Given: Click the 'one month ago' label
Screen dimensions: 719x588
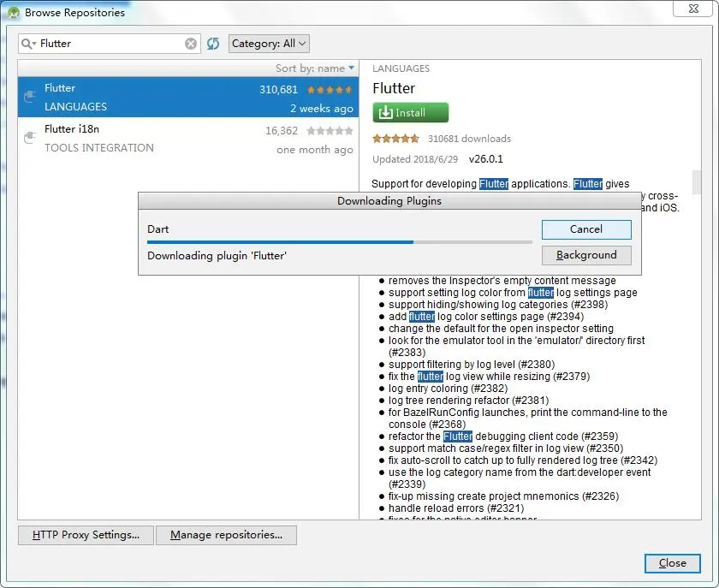Looking at the screenshot, I should [x=315, y=150].
